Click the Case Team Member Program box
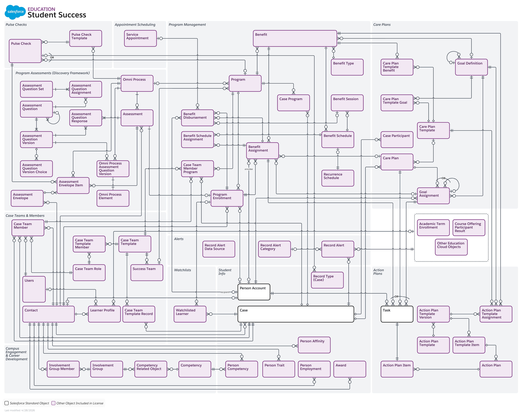Image resolution: width=522 pixels, height=420 pixels. coord(198,169)
